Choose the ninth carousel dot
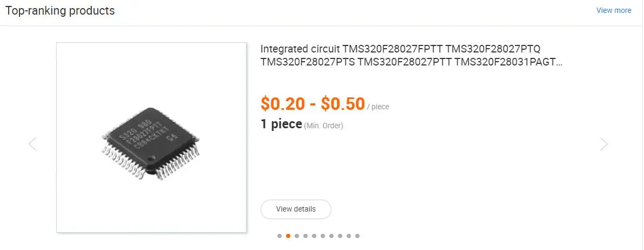The height and width of the screenshot is (250, 644). click(349, 236)
